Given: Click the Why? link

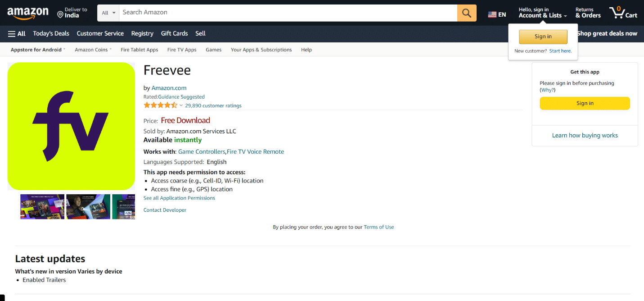Looking at the screenshot, I should point(548,90).
